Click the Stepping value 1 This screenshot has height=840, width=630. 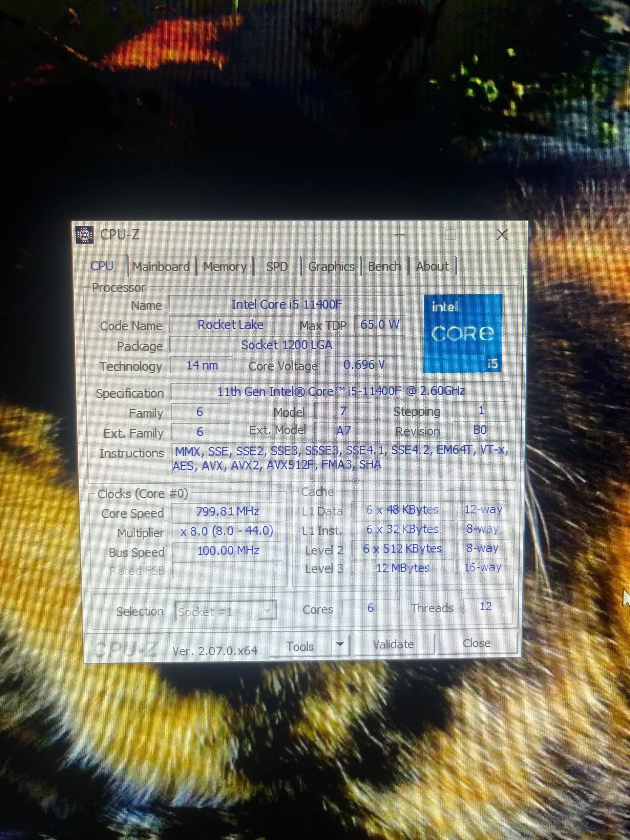[481, 410]
